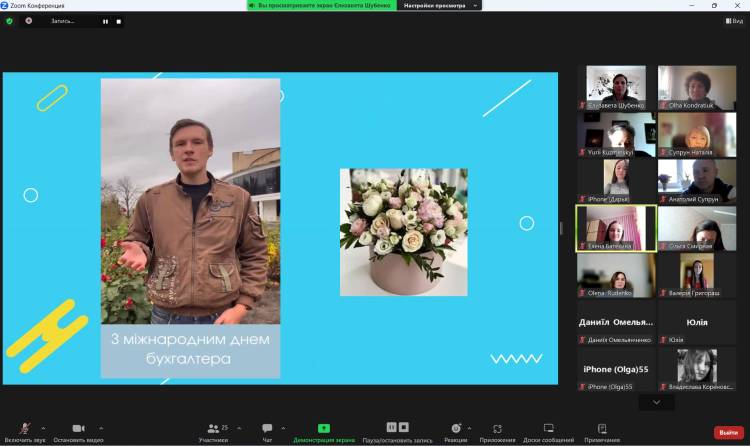Open Доски сообщений whiteboards

point(547,429)
